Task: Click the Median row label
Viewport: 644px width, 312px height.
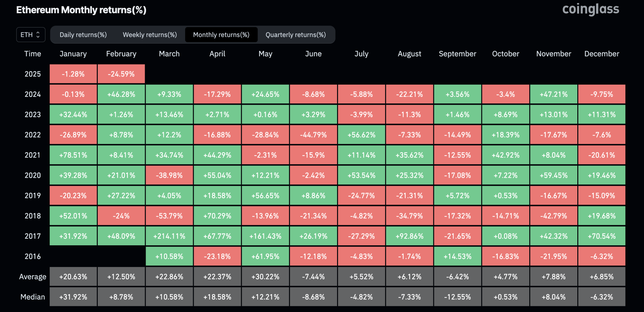Action: (x=33, y=297)
